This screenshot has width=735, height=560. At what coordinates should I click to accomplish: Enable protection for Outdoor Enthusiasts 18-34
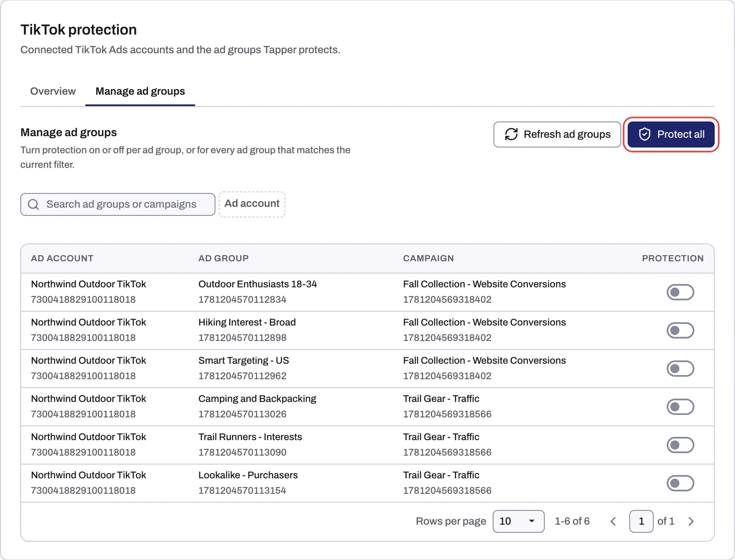click(680, 292)
